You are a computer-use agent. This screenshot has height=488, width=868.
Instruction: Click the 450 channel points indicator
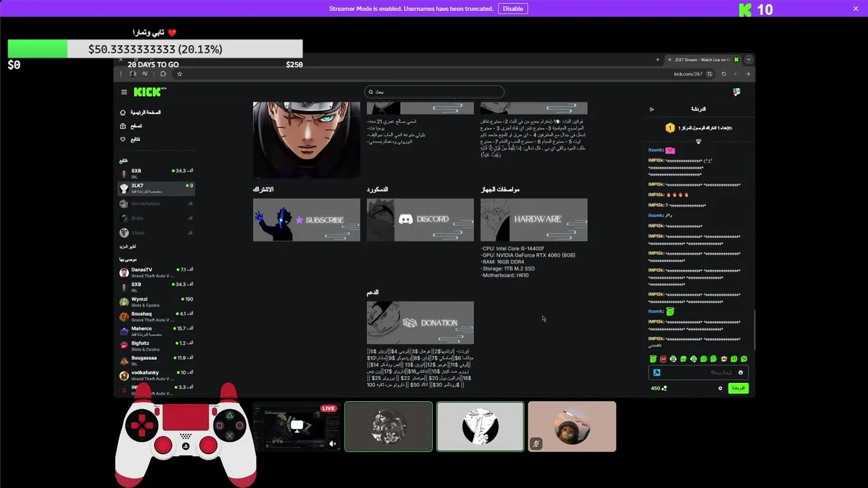click(x=658, y=388)
